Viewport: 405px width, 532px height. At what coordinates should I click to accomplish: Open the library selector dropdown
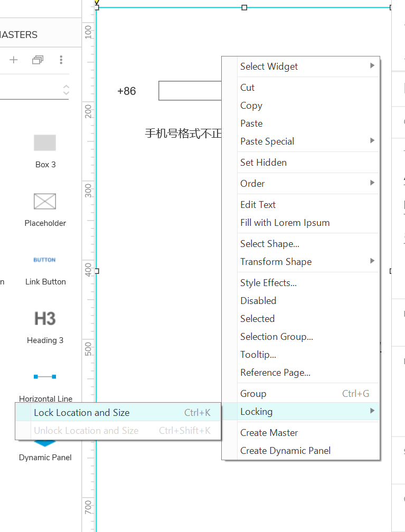tap(65, 90)
